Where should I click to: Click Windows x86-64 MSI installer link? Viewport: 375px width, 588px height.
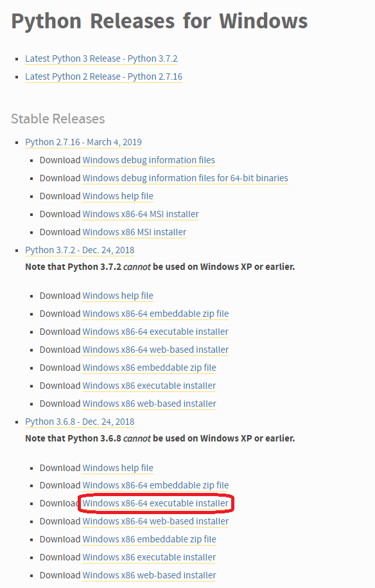pyautogui.click(x=141, y=215)
